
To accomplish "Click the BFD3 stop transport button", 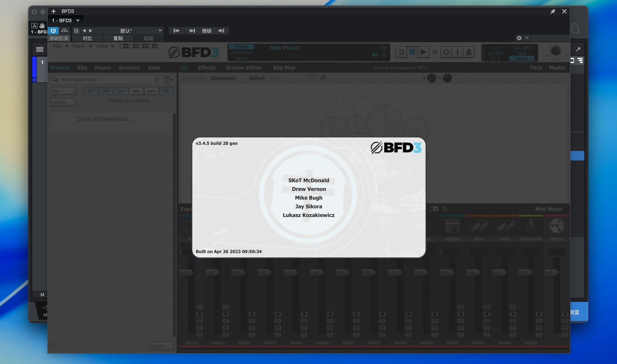I will point(412,52).
